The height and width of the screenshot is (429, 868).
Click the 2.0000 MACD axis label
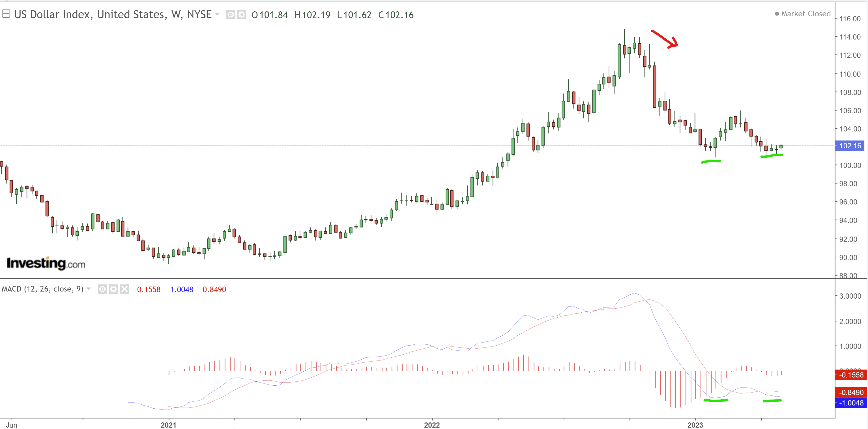click(x=850, y=321)
